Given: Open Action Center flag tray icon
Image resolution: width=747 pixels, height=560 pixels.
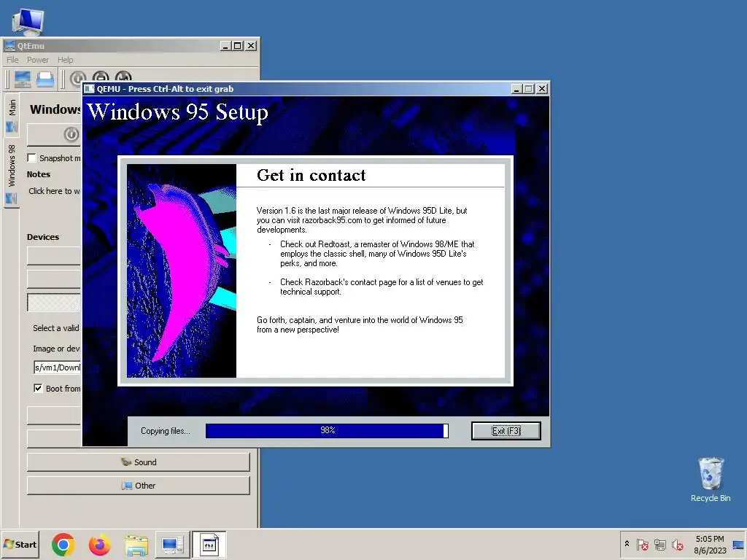Looking at the screenshot, I should (x=642, y=544).
